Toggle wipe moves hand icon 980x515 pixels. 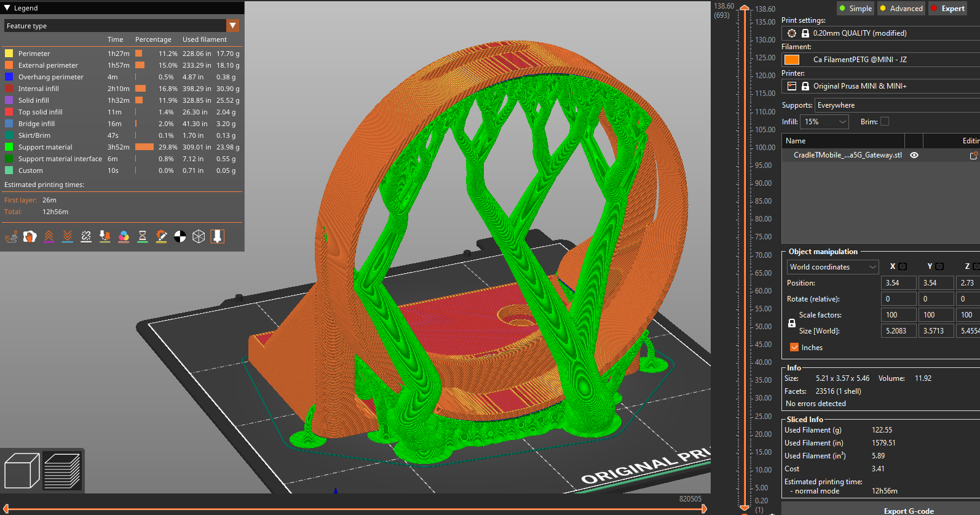tap(30, 237)
